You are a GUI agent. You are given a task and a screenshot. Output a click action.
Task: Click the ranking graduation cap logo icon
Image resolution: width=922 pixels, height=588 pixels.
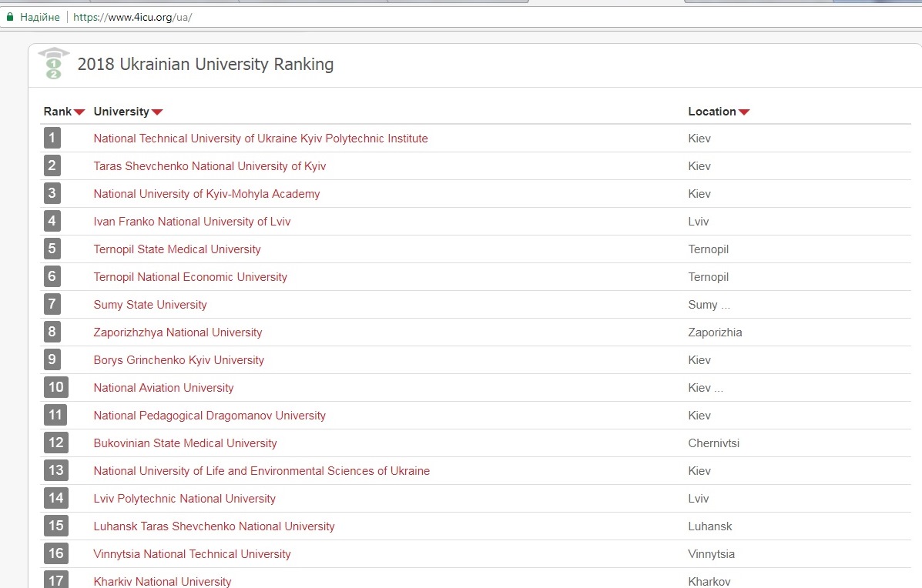(53, 64)
